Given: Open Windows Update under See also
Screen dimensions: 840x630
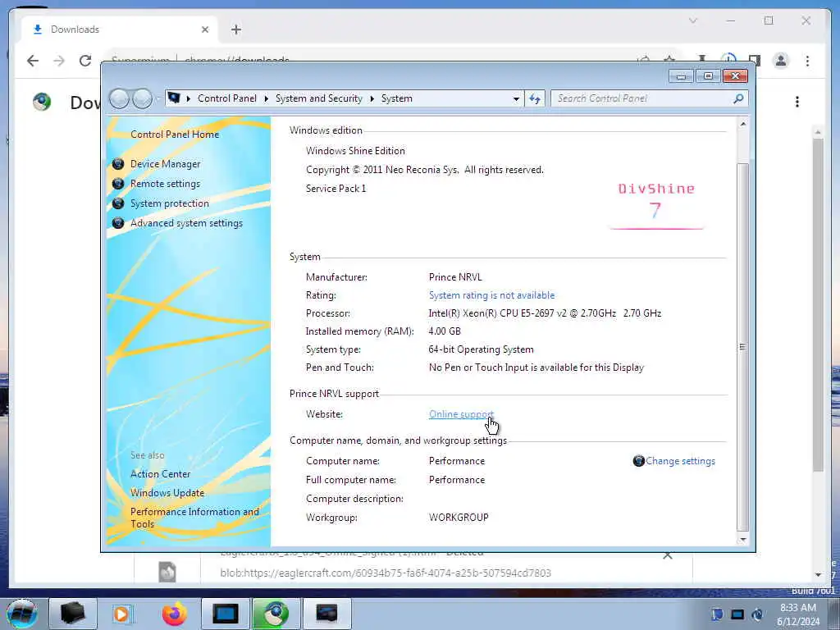Looking at the screenshot, I should click(167, 493).
